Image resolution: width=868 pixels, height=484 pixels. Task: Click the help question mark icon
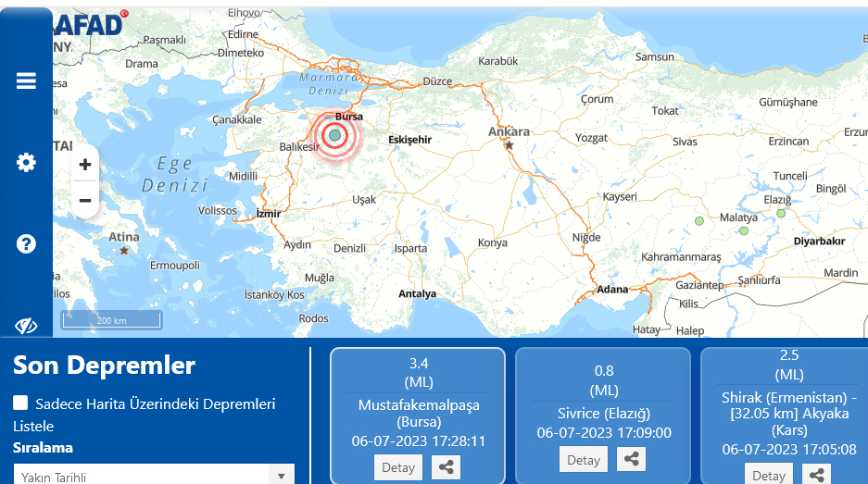pyautogui.click(x=26, y=244)
